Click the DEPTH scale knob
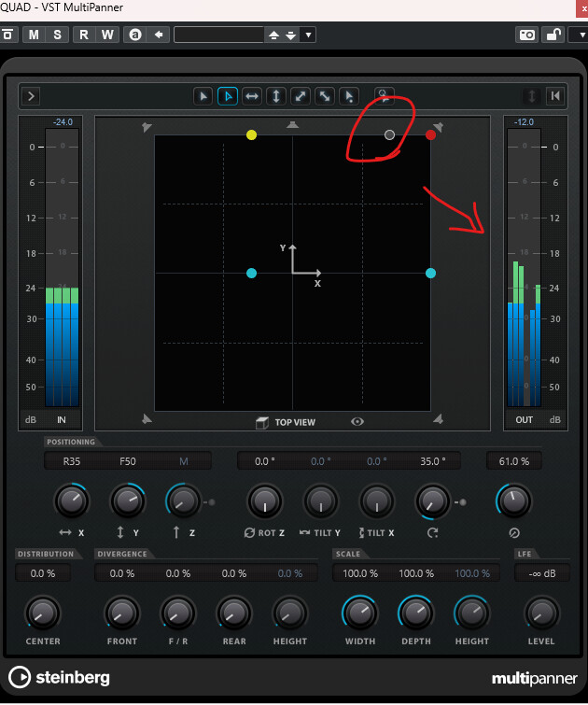The image size is (588, 705). coord(416,613)
